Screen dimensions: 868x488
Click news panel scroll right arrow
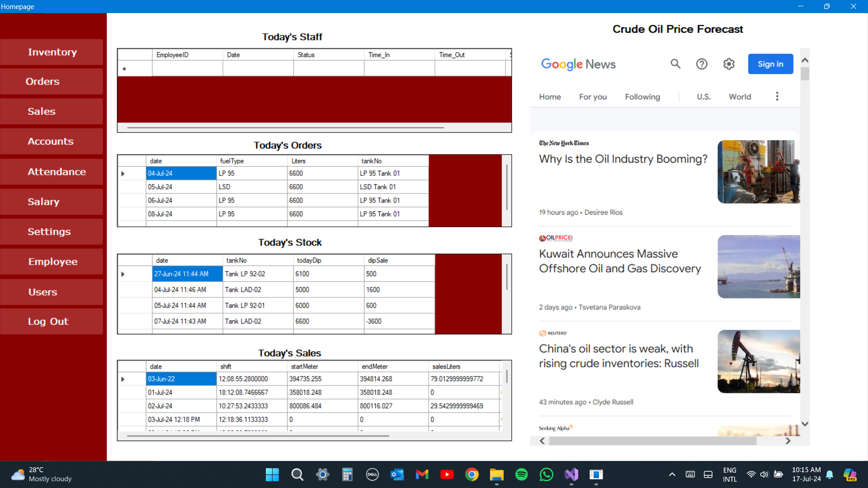(x=788, y=441)
